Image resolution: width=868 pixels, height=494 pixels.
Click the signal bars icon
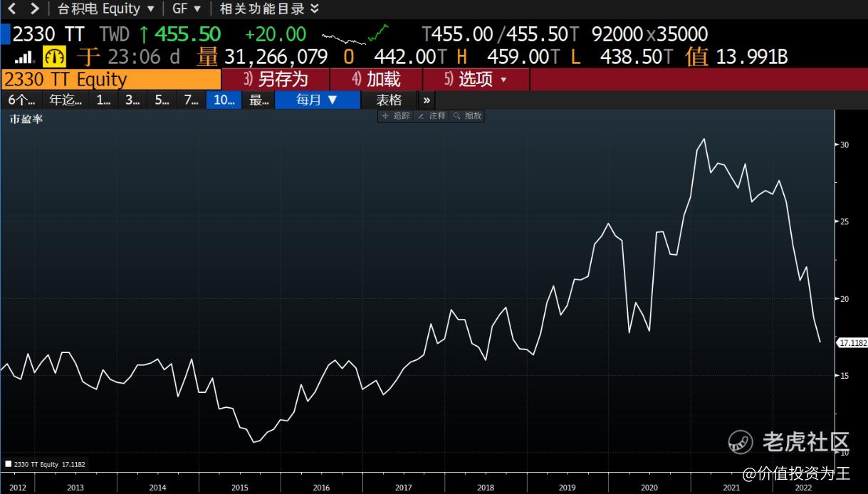(24, 57)
